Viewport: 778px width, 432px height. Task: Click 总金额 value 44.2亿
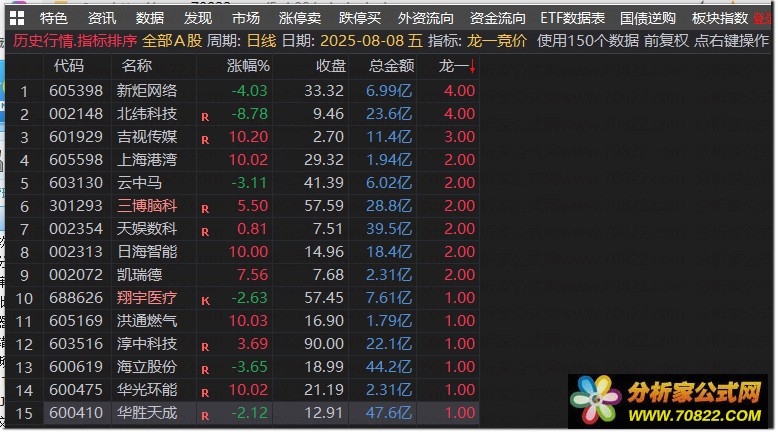pos(389,367)
